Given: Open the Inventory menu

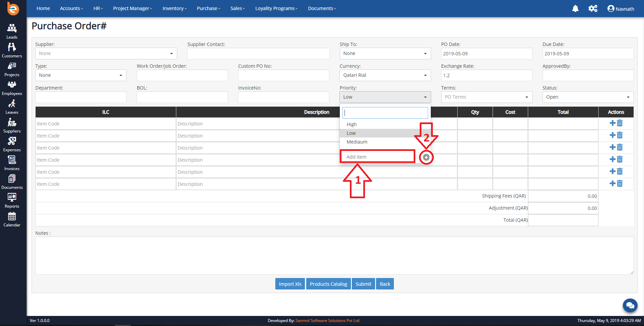Looking at the screenshot, I should click(175, 8).
